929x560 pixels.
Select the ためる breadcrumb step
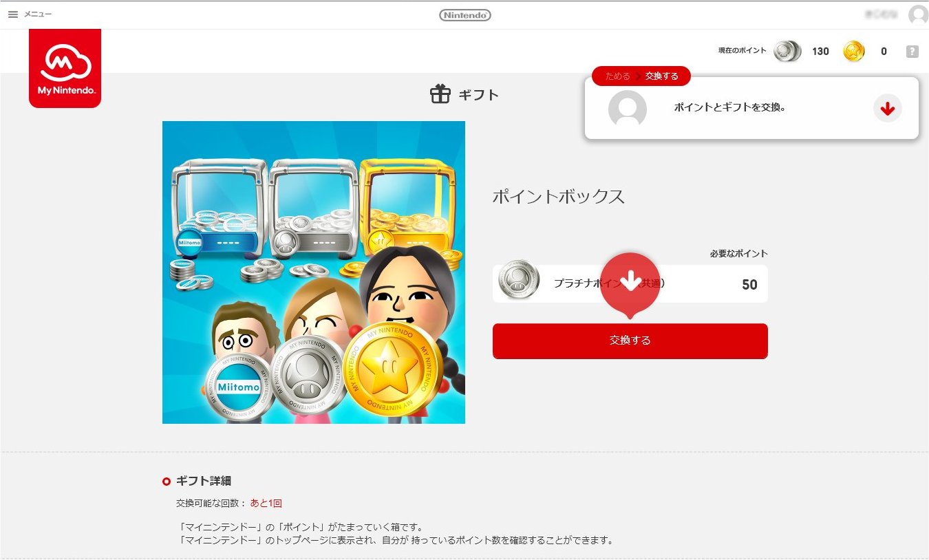(x=617, y=76)
